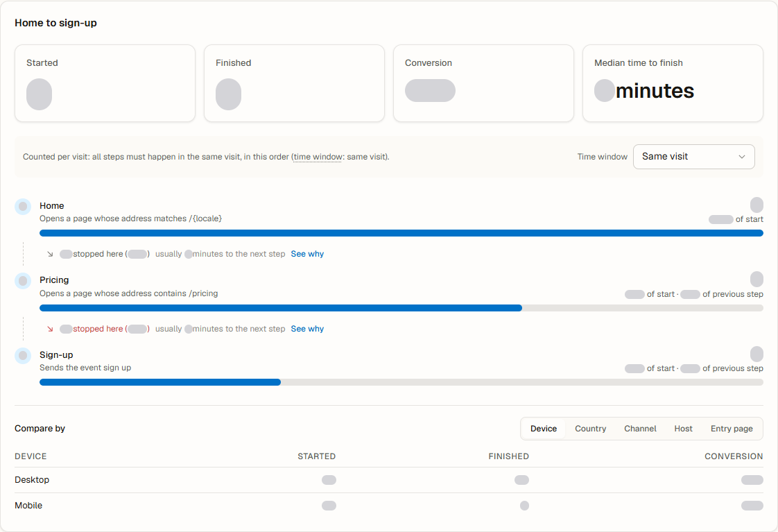Click the Pricing step progress bar
The image size is (778, 532).
click(401, 308)
